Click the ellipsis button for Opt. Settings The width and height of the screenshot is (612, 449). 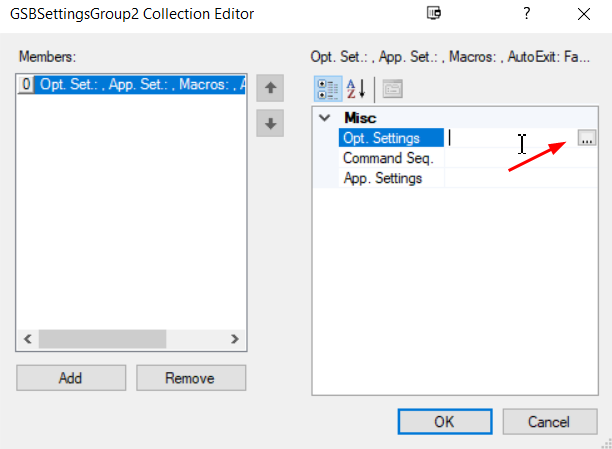tap(586, 139)
